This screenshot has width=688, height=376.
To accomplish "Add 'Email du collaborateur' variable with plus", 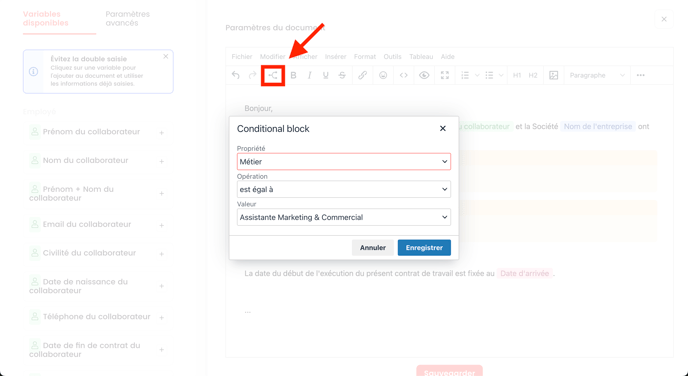I will pyautogui.click(x=161, y=226).
